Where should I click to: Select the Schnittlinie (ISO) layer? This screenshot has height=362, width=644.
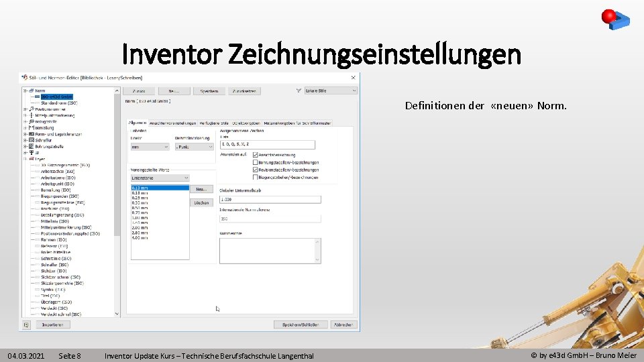click(56, 259)
